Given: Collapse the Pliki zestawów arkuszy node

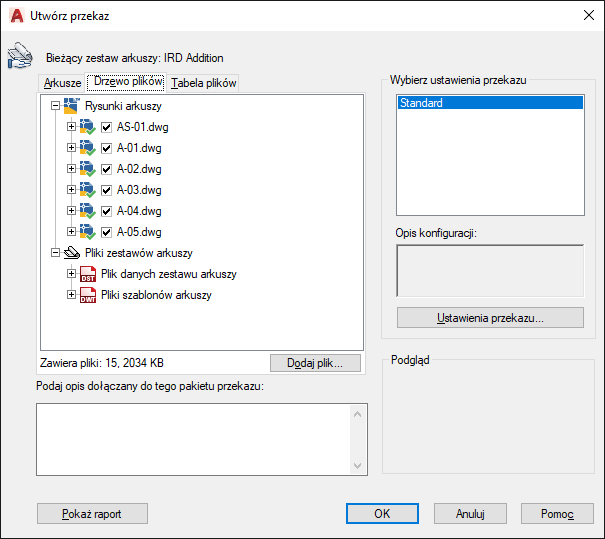Looking at the screenshot, I should (x=56, y=253).
